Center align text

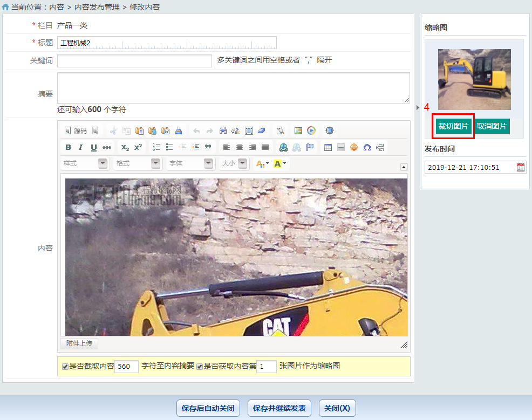[240, 147]
